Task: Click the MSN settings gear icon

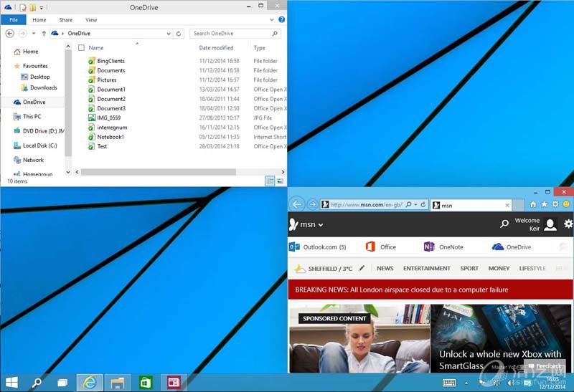Action: (x=568, y=224)
